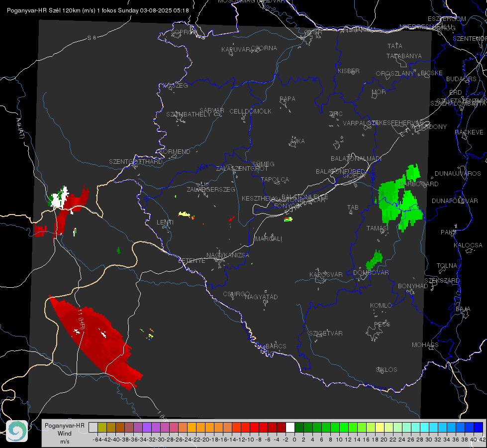Click the 'SZENTGOTTHÁRD' city label

tap(136, 162)
